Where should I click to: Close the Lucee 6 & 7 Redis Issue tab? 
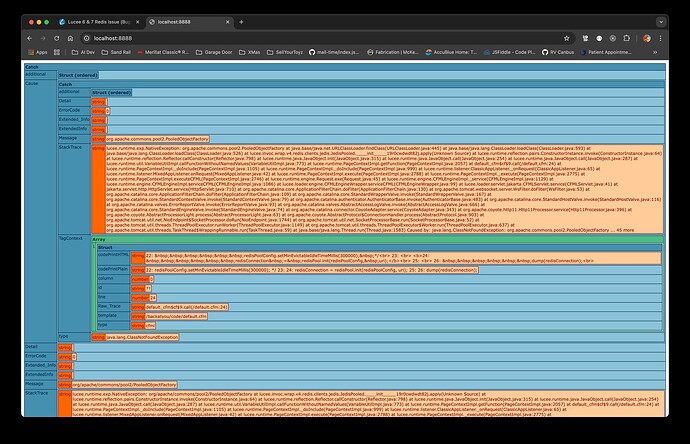(137, 22)
